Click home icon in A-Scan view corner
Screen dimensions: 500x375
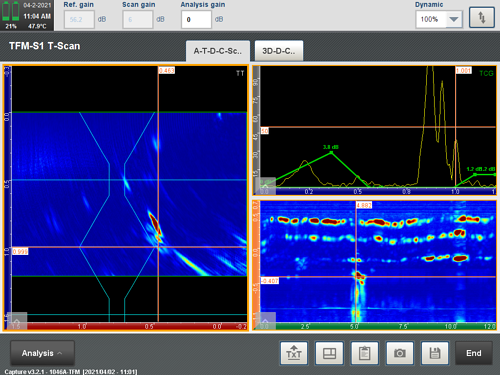[266, 186]
